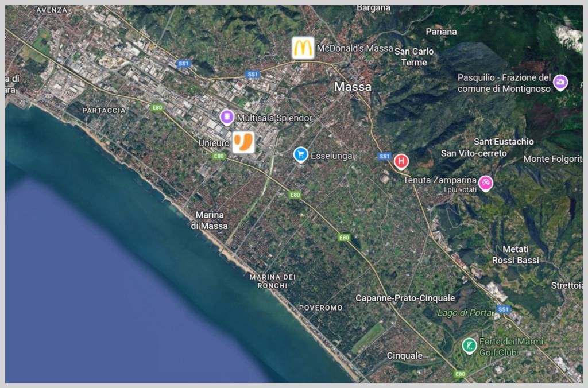Screen dimensions: 588x388
Task: Open the pink Tenuta Zamparina pin
Action: coord(486,183)
